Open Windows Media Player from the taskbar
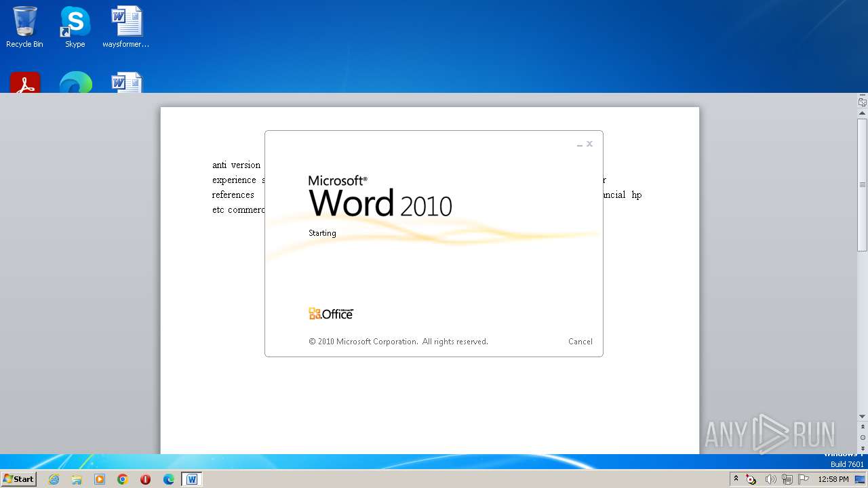Screen dimensions: 868x488 point(100,479)
